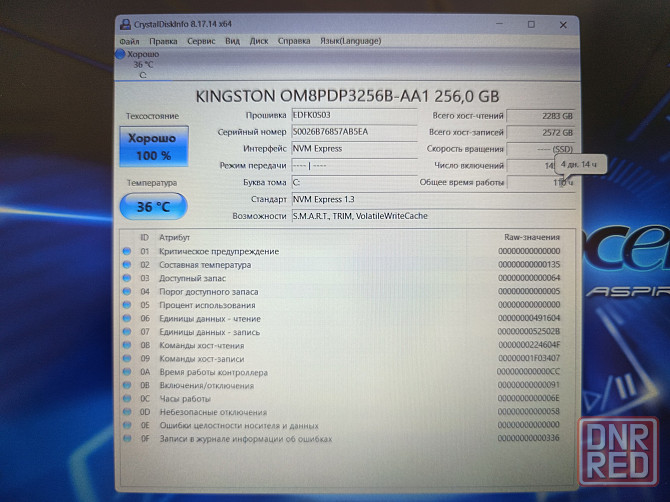Close the CrystalDiskInfo window
Viewport: 670px width, 502px height.
point(563,25)
